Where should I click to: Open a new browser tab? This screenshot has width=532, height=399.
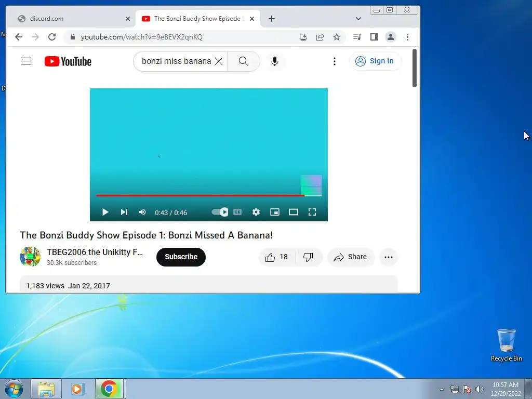271,19
